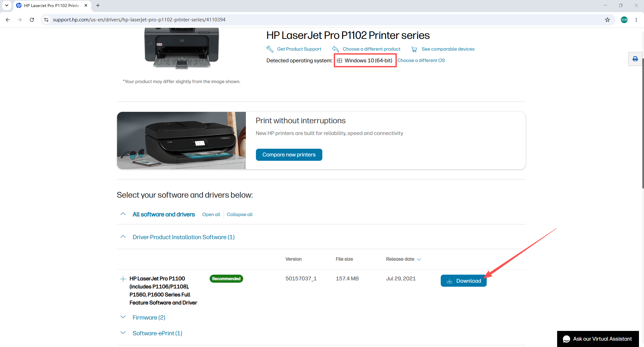Click the browser forward arrow

coord(20,20)
